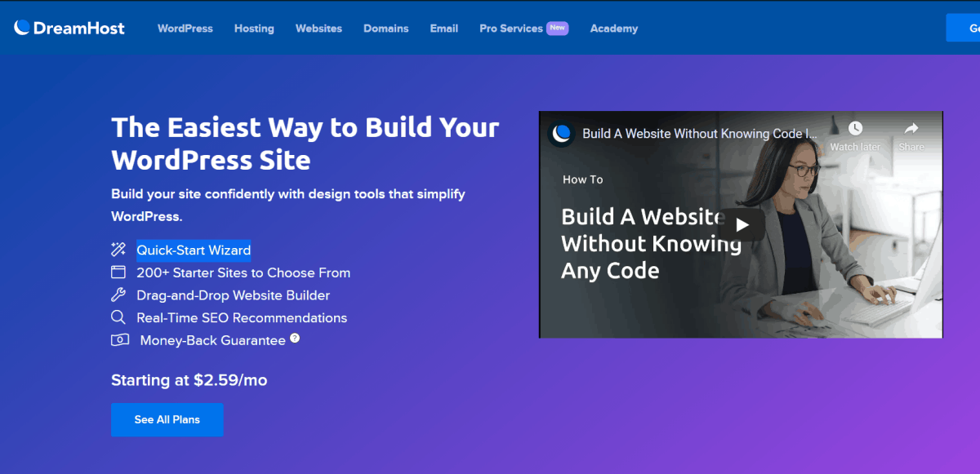Viewport: 980px width, 474px height.
Task: Open the Hosting menu
Action: pyautogui.click(x=254, y=28)
